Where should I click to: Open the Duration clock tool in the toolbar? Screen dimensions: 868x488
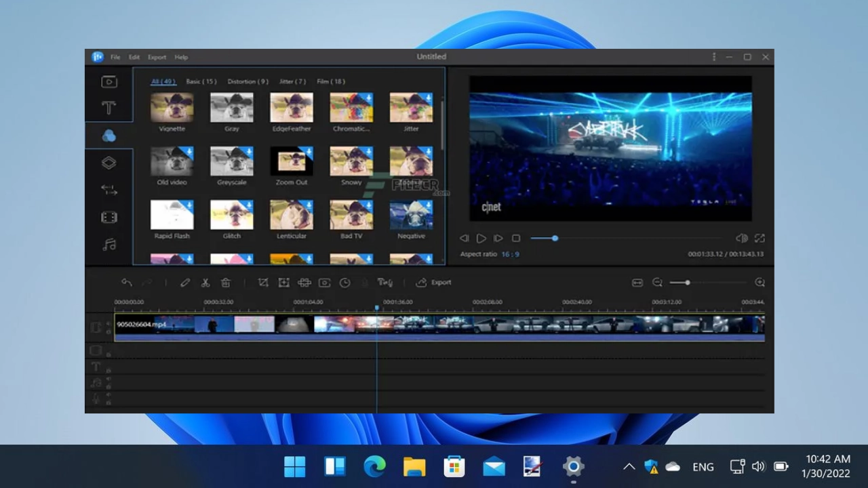point(345,283)
